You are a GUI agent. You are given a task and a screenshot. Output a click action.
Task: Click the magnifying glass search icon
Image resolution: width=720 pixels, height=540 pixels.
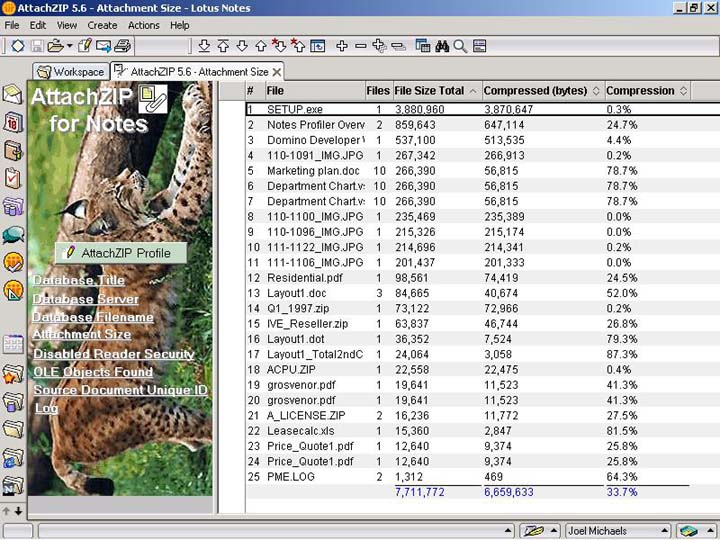coord(459,46)
